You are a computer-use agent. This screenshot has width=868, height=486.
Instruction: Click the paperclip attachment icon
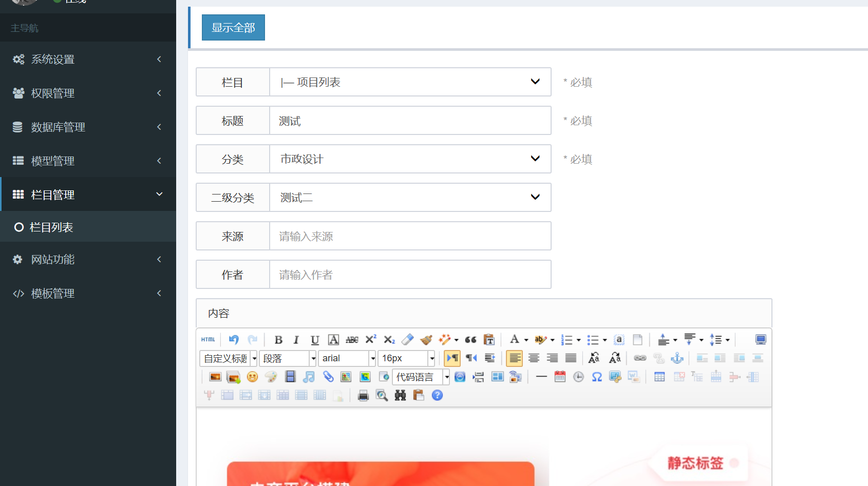click(x=328, y=377)
